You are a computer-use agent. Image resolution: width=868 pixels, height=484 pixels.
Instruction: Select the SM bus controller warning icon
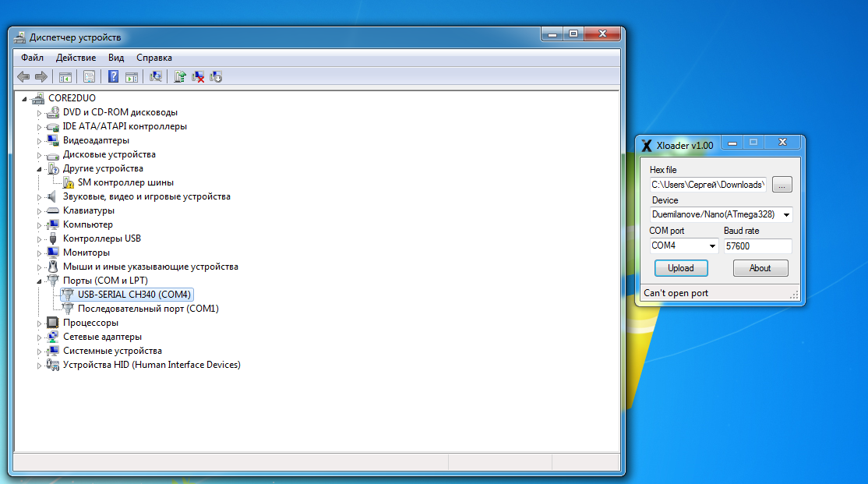(x=68, y=182)
